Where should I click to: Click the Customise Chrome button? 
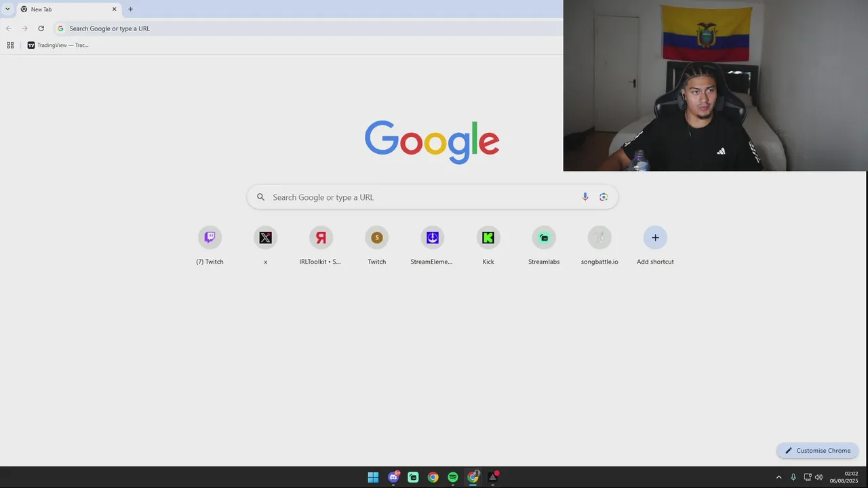point(818,451)
